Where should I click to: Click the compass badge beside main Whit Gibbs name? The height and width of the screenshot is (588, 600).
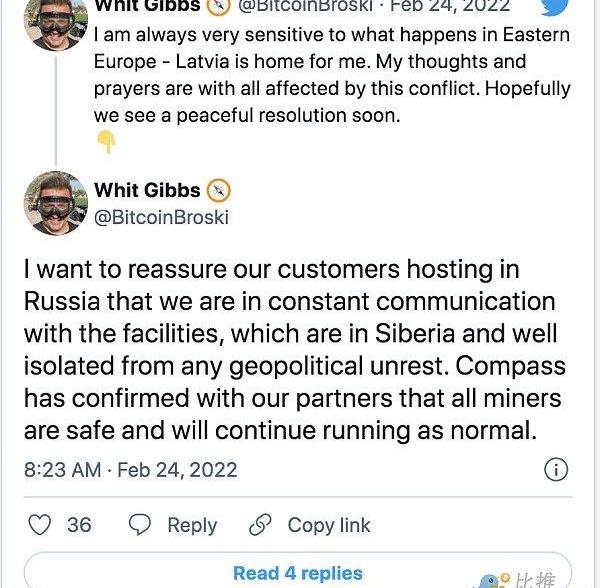(x=218, y=190)
